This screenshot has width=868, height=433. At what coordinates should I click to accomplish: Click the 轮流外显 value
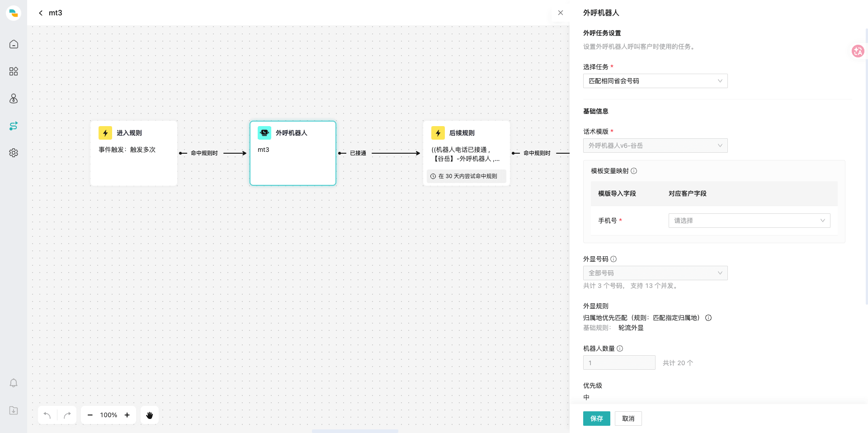tap(631, 328)
